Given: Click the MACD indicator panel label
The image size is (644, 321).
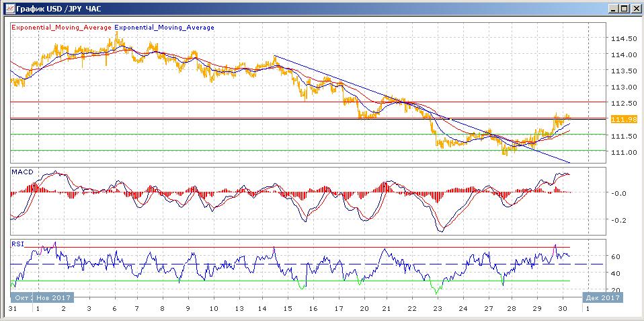Looking at the screenshot, I should (22, 172).
